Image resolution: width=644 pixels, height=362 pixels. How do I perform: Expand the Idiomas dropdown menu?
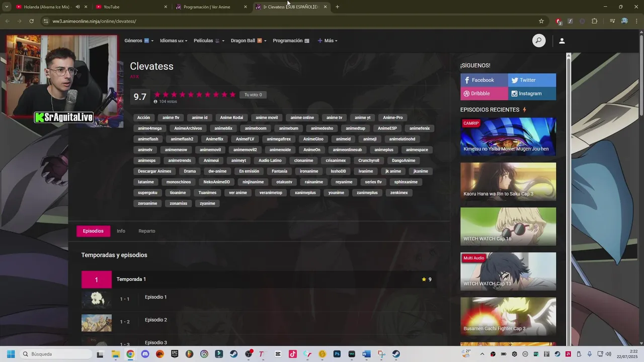pyautogui.click(x=174, y=41)
